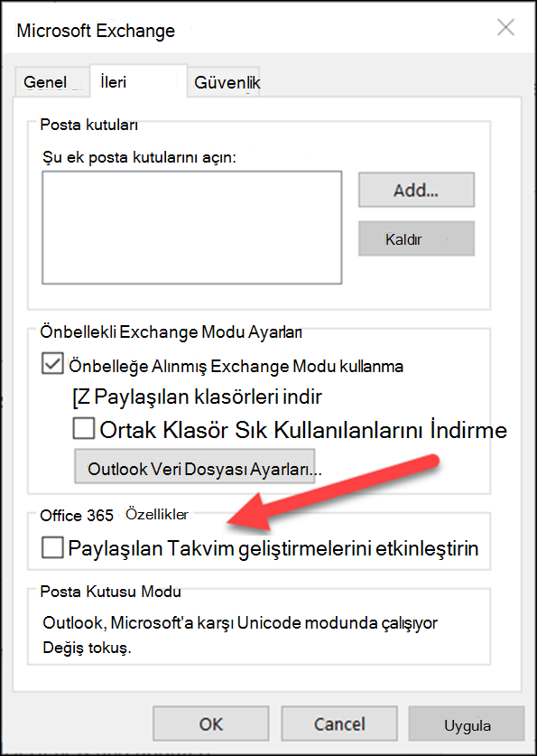
Task: Click the Uygula button
Action: tap(467, 723)
